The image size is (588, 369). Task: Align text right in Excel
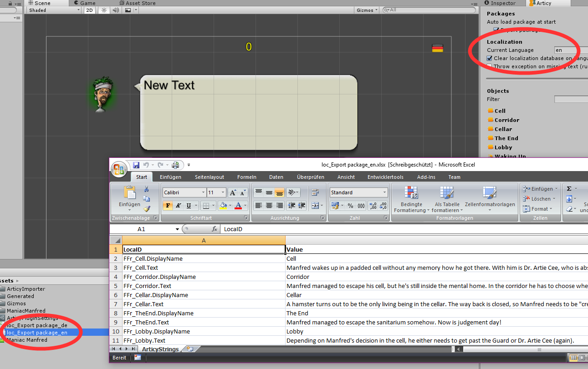pyautogui.click(x=280, y=206)
